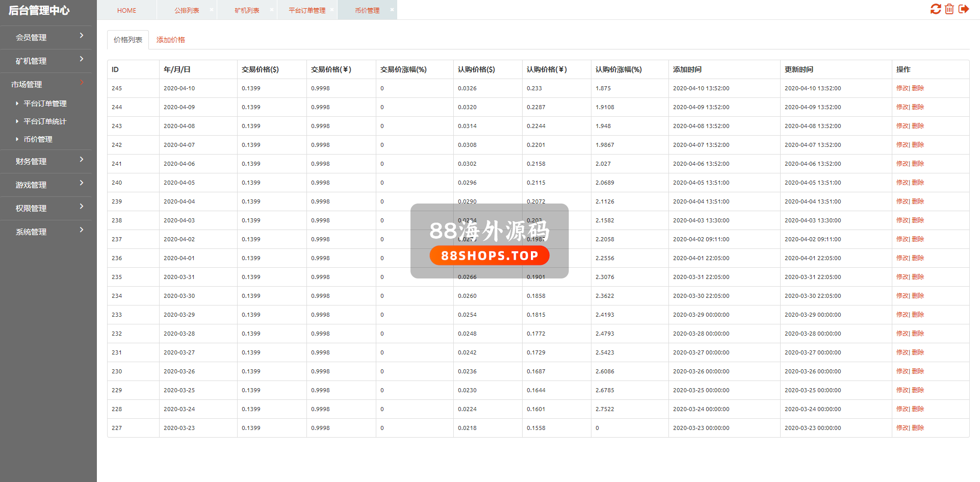Screen dimensions: 980x482
Task: Close the 矿机列表 tab using X icon
Action: pyautogui.click(x=272, y=10)
